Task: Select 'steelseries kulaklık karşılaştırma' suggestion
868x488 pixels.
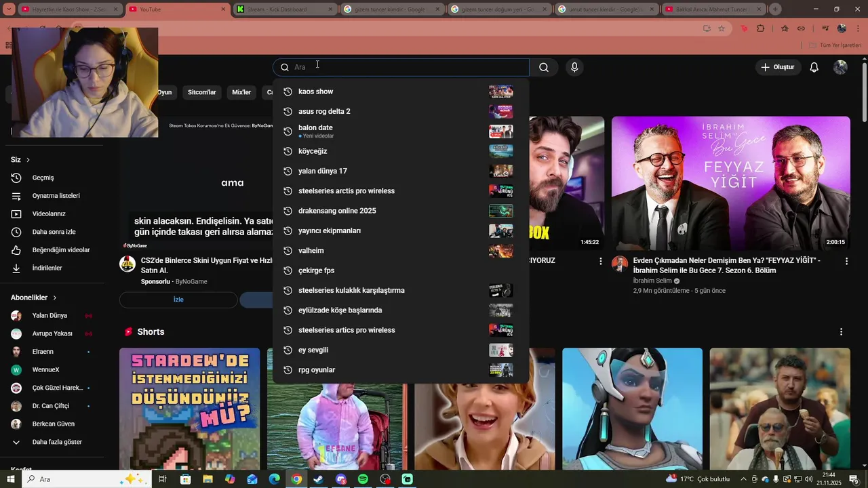Action: (401, 290)
